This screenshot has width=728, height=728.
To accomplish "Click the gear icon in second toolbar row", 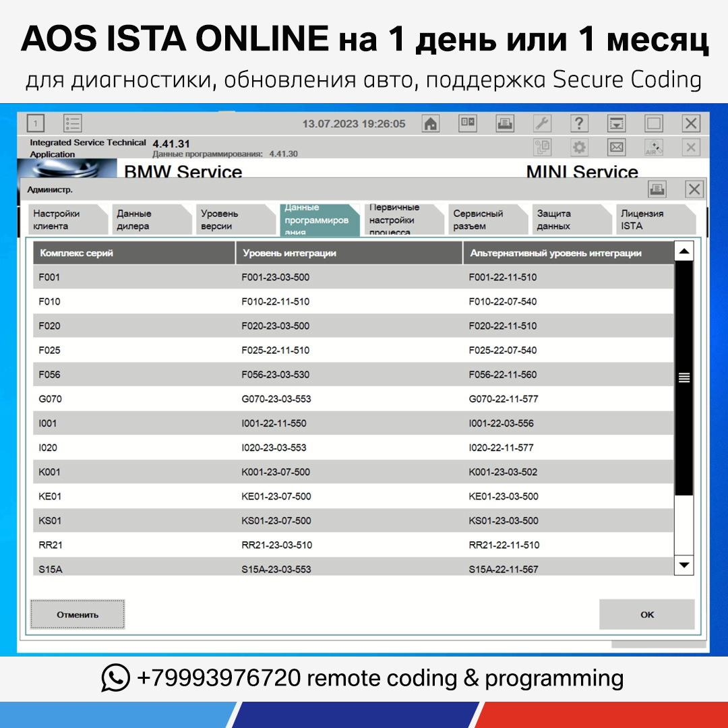I will click(579, 148).
